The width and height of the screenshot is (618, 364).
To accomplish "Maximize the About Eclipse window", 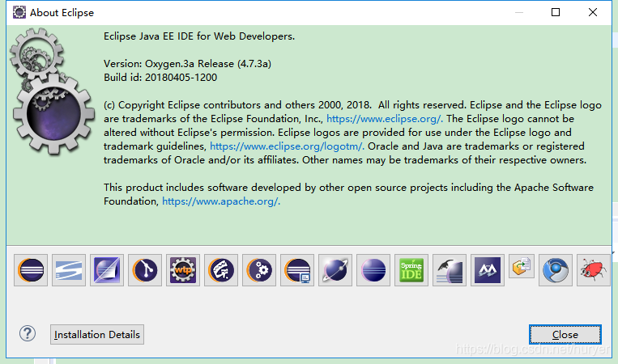I will pyautogui.click(x=556, y=12).
